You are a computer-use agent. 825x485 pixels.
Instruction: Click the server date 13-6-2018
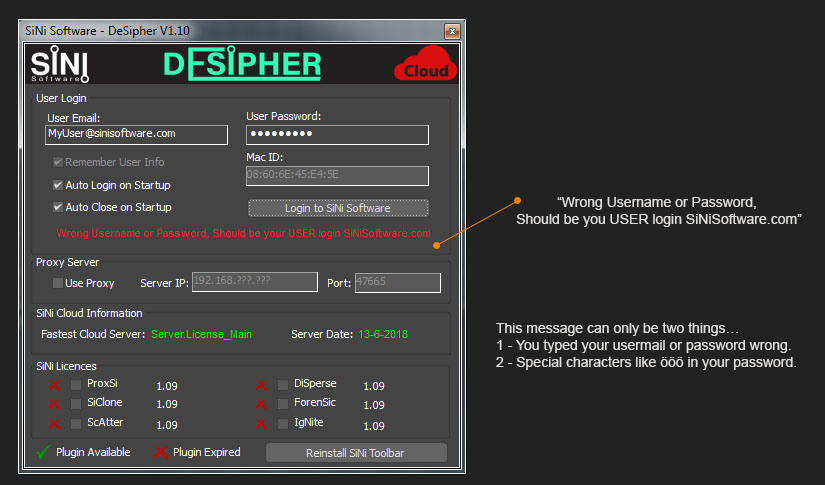point(383,334)
